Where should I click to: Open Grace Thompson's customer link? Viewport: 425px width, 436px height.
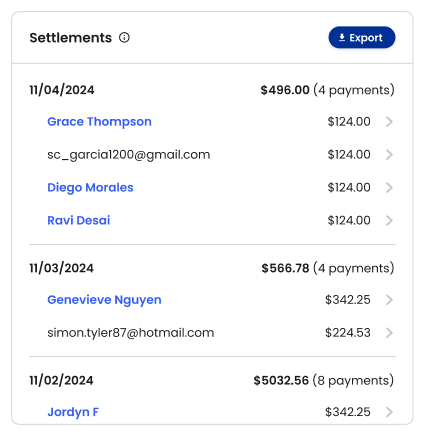(x=99, y=122)
